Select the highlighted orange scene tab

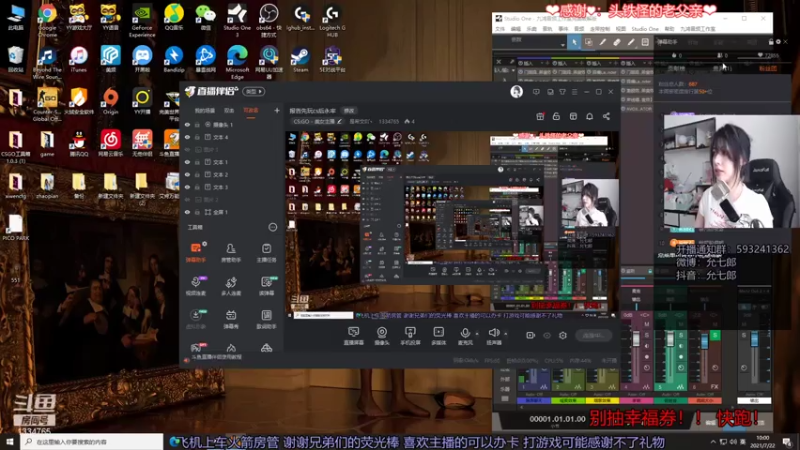[251, 111]
